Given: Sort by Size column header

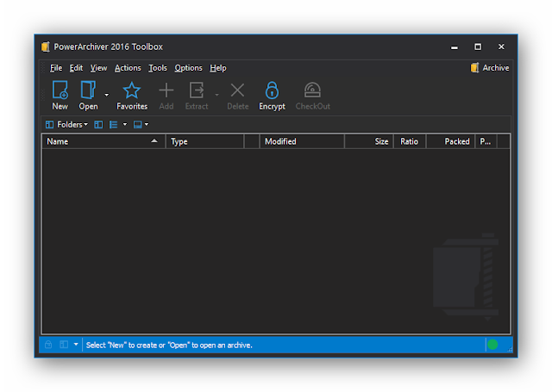Looking at the screenshot, I should (x=369, y=141).
